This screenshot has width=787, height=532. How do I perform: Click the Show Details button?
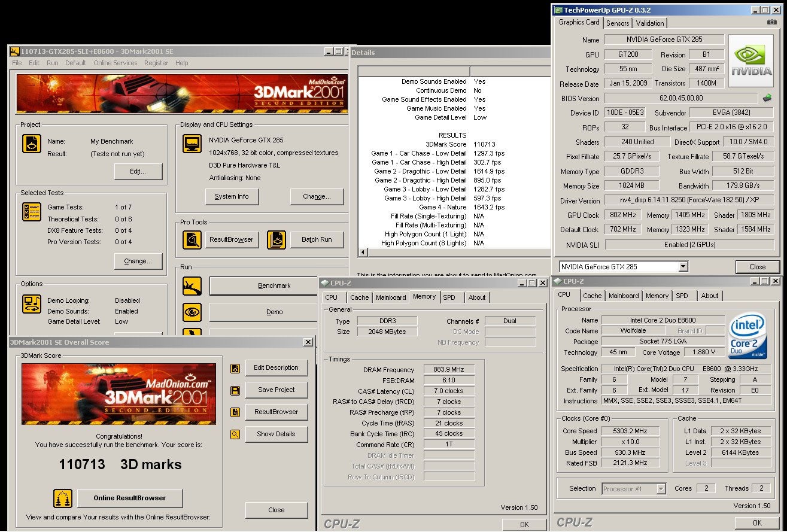pos(276,434)
